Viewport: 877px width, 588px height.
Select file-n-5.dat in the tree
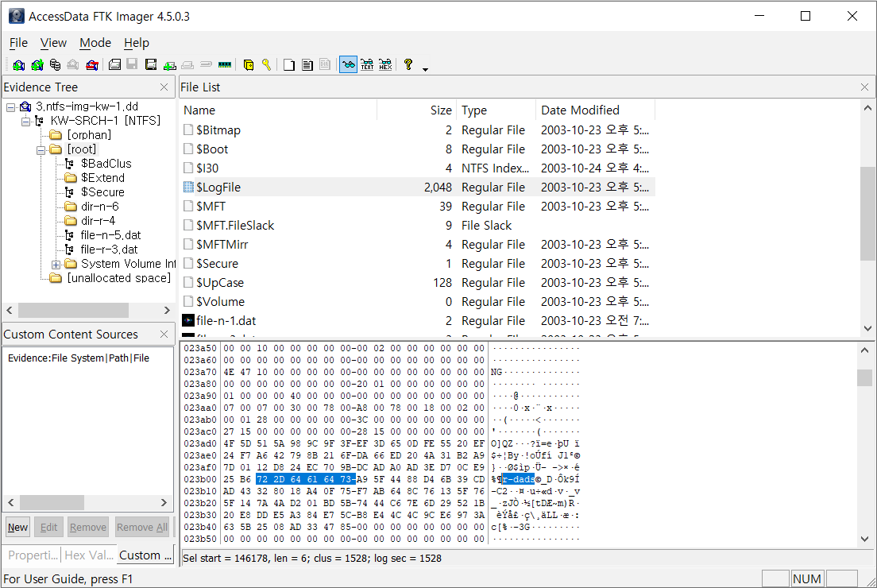[x=110, y=235]
